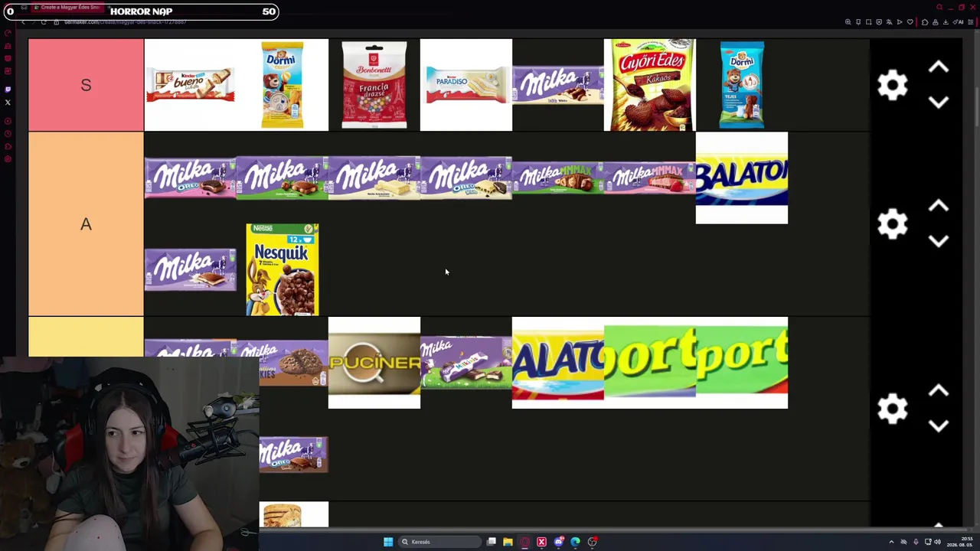
Task: Choose the Győri Édes Kakaós biscuit pack
Action: tap(650, 85)
